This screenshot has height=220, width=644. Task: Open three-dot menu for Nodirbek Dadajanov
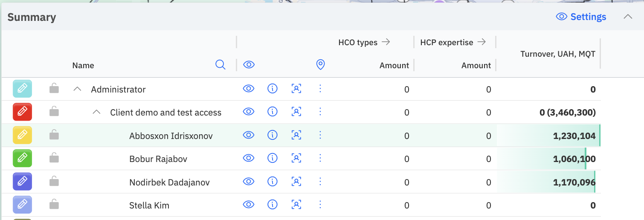320,182
